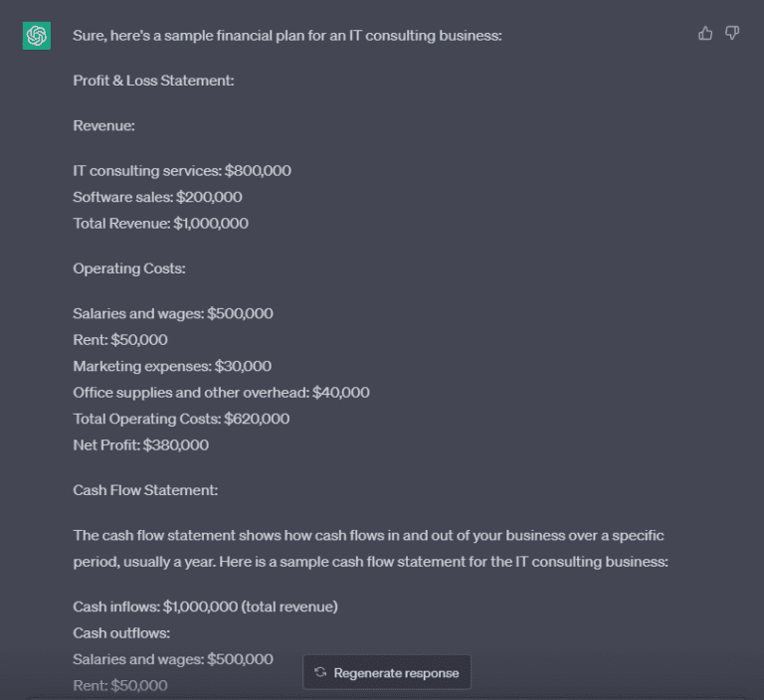
Task: Click the Total Revenue $1,000,000 line
Action: [160, 223]
